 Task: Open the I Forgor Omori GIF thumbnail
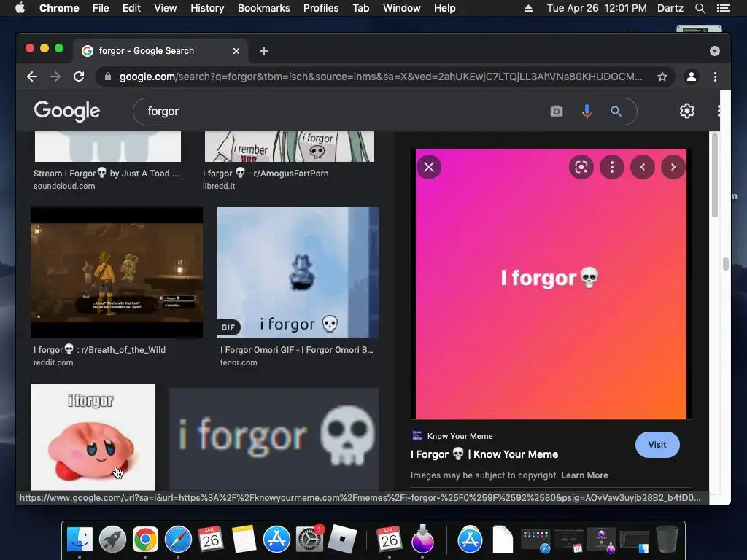click(x=298, y=273)
